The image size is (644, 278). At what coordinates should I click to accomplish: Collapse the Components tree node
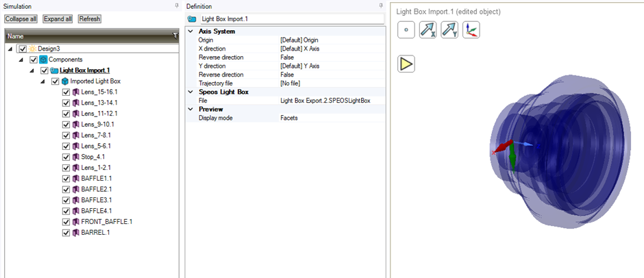click(21, 60)
